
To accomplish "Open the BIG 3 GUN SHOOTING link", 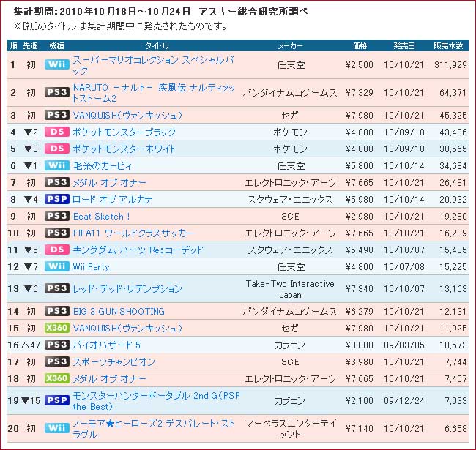I will pos(119,312).
